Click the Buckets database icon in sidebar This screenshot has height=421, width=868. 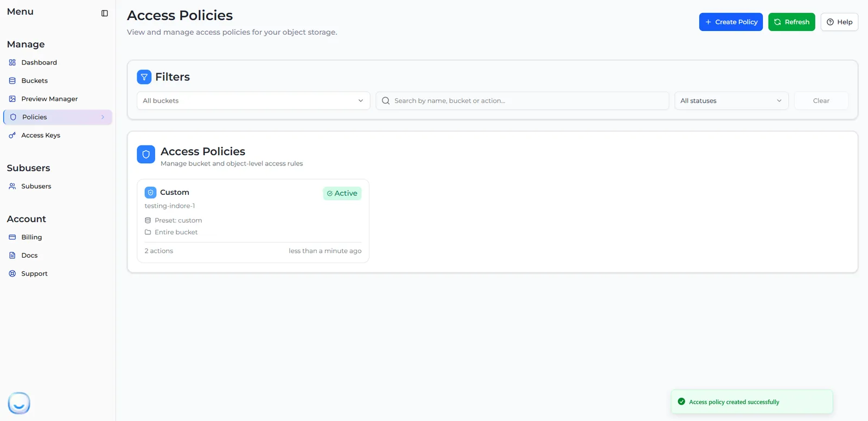tap(12, 81)
